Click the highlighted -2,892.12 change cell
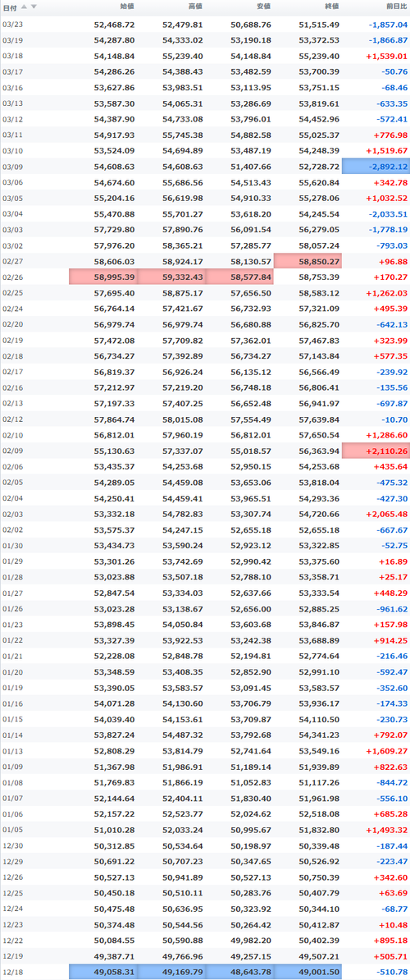This screenshot has height=980, width=410. click(x=376, y=167)
